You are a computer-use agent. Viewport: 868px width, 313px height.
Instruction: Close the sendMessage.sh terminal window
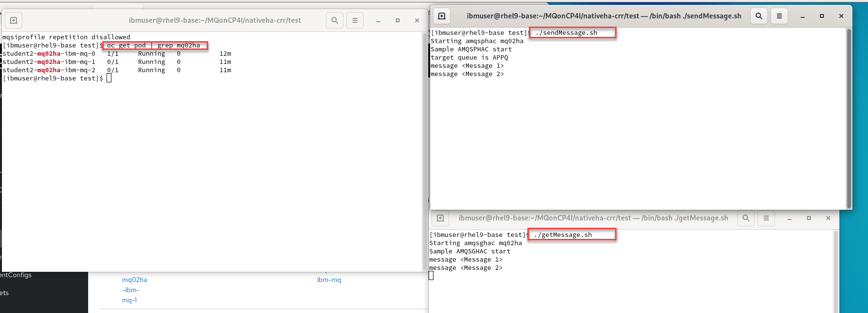(x=841, y=16)
